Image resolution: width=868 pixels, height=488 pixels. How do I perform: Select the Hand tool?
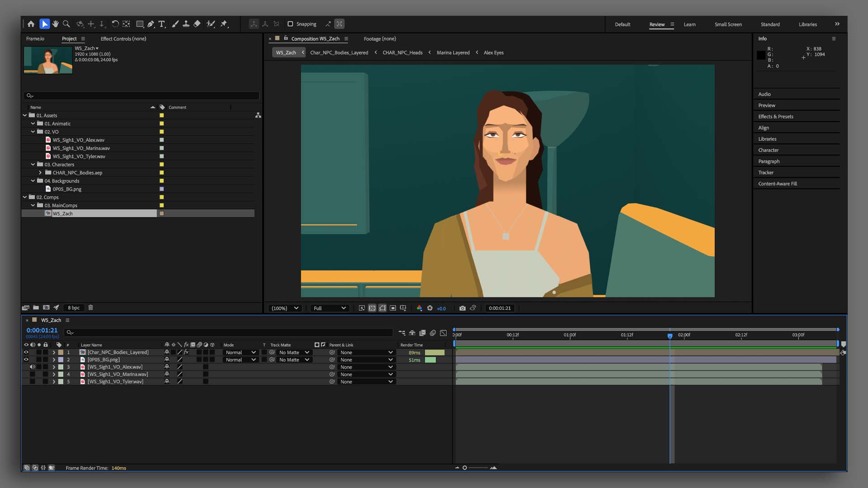(x=55, y=24)
